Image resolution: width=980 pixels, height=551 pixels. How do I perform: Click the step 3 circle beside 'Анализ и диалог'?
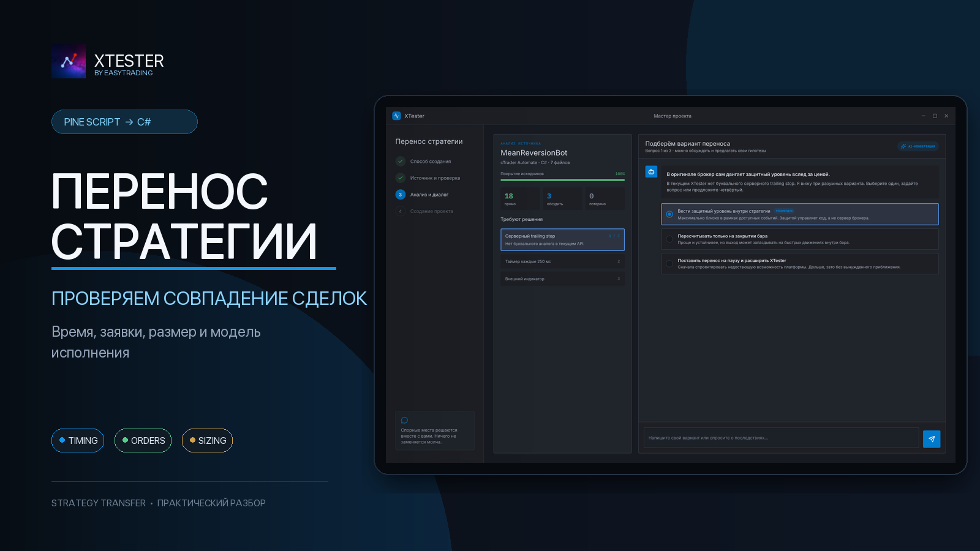click(401, 195)
